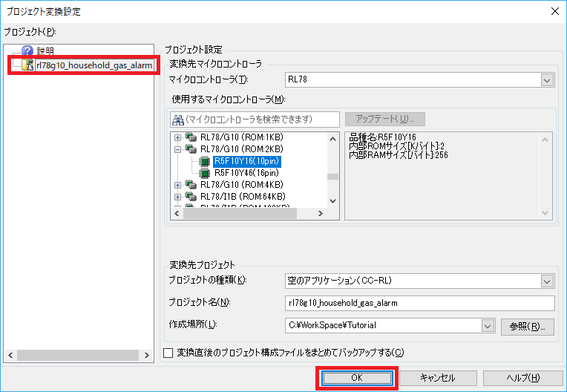The width and height of the screenshot is (567, 392).
Task: Click the chip group icon for RL78/G10 (ROM:2KB)
Action: [191, 148]
